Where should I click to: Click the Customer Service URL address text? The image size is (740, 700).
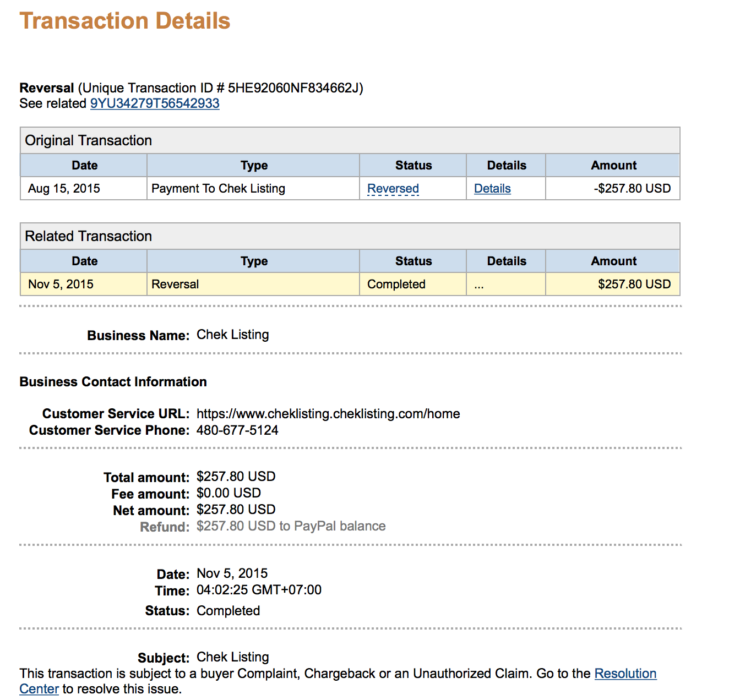(328, 414)
